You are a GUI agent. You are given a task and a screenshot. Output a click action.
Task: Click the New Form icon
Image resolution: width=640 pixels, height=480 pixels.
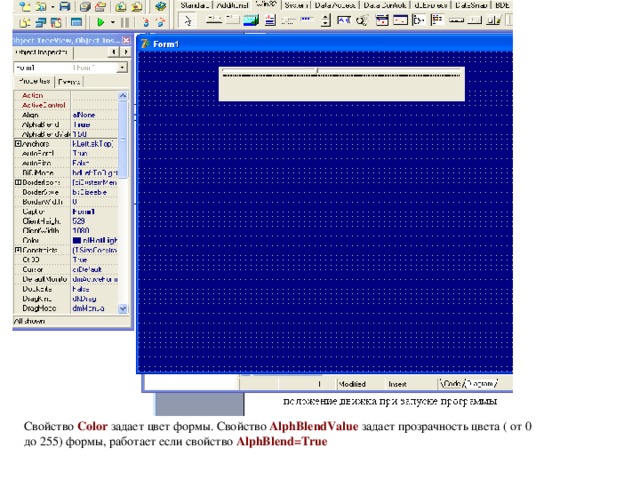tap(76, 22)
